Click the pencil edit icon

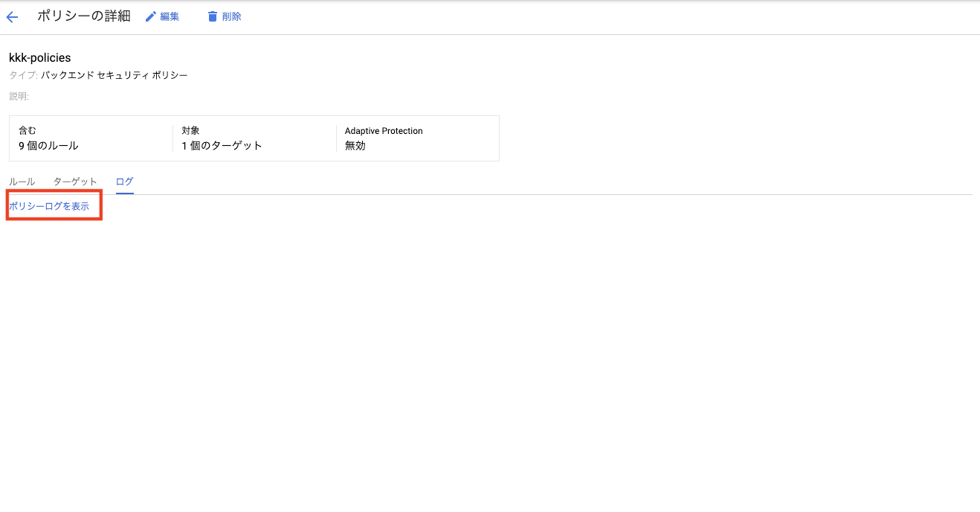151,16
